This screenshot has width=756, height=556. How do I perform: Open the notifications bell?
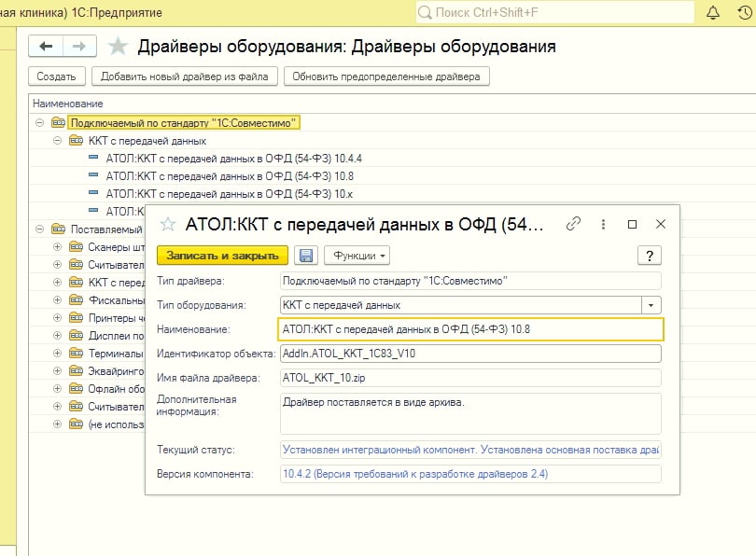tap(713, 12)
